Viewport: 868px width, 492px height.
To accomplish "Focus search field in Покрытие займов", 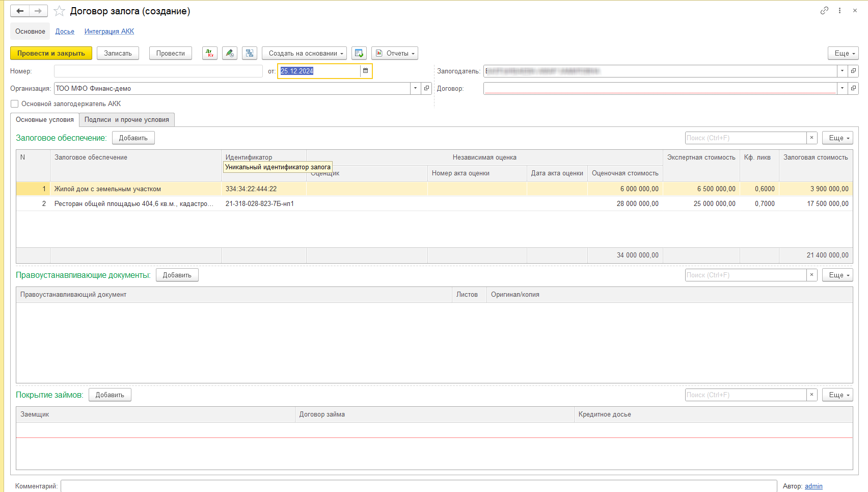I will (x=746, y=395).
